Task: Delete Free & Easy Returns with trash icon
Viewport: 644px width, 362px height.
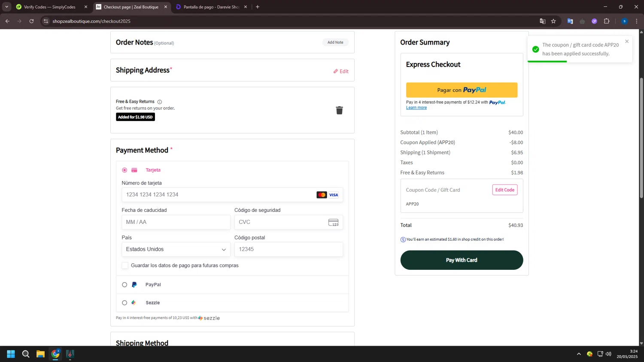Action: [x=339, y=110]
